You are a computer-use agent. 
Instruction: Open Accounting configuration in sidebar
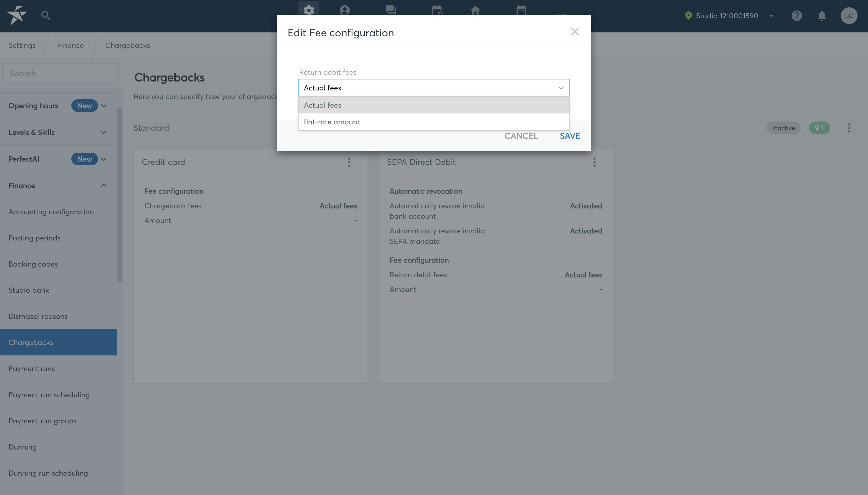tap(59, 211)
